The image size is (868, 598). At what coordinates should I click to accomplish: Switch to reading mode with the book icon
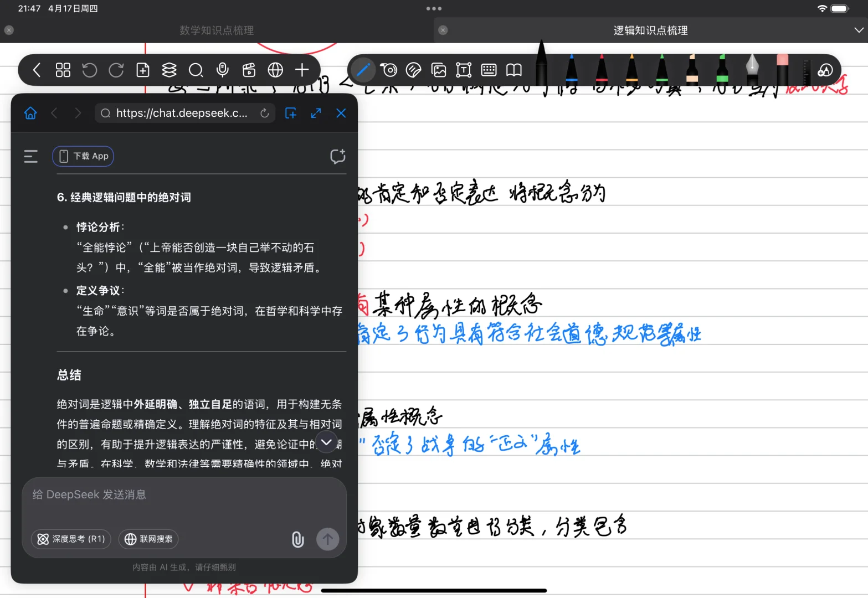coord(513,70)
